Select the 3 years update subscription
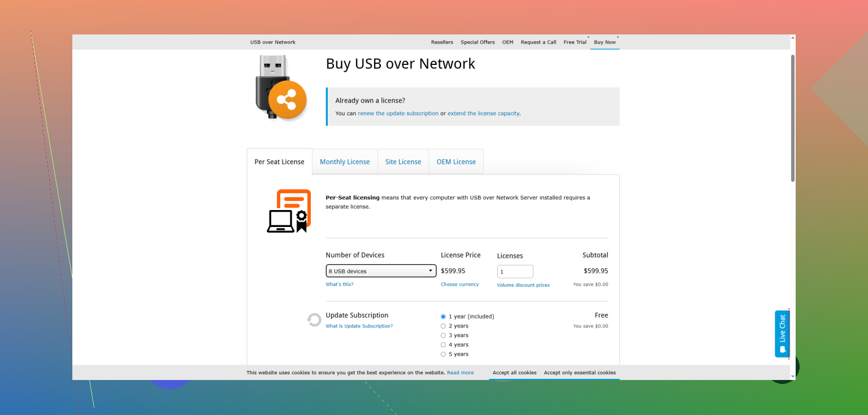This screenshot has width=868, height=415. (443, 335)
